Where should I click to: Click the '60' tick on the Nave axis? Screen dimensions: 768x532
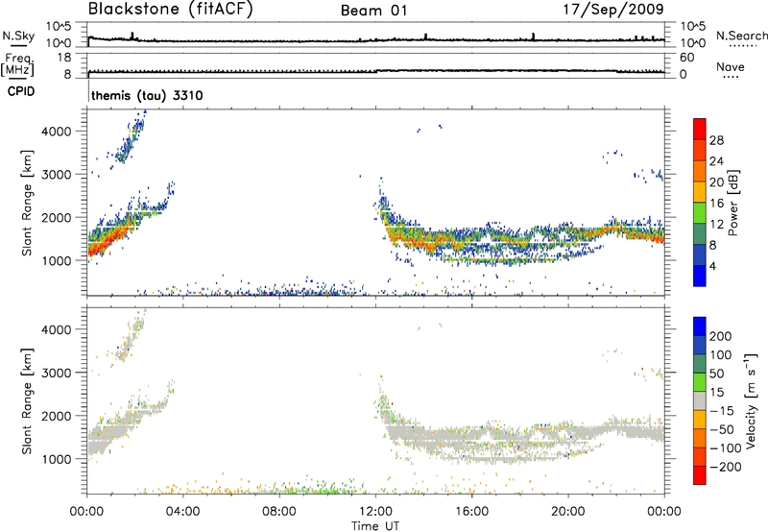tap(686, 58)
